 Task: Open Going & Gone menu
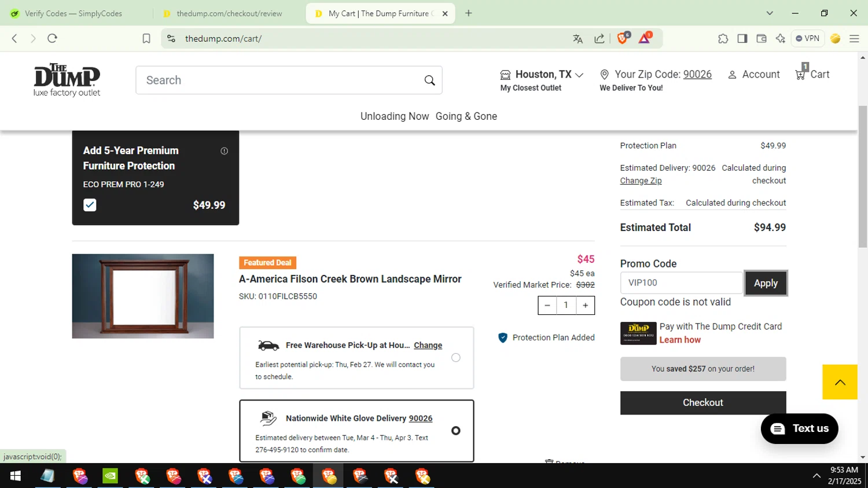[x=466, y=116]
